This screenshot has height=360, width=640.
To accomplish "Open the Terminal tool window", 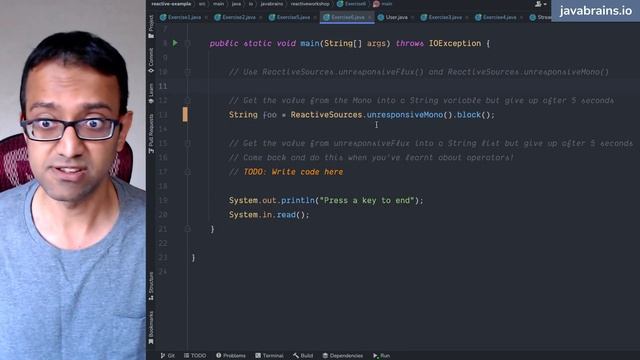I will click(269, 356).
